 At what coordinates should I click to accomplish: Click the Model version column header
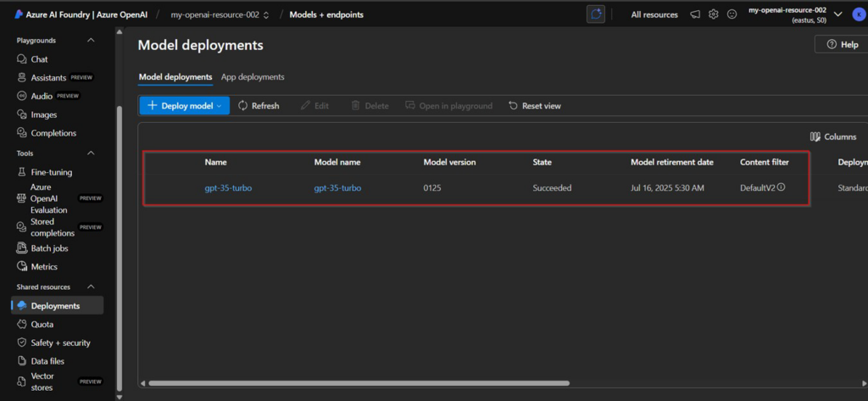pos(449,162)
